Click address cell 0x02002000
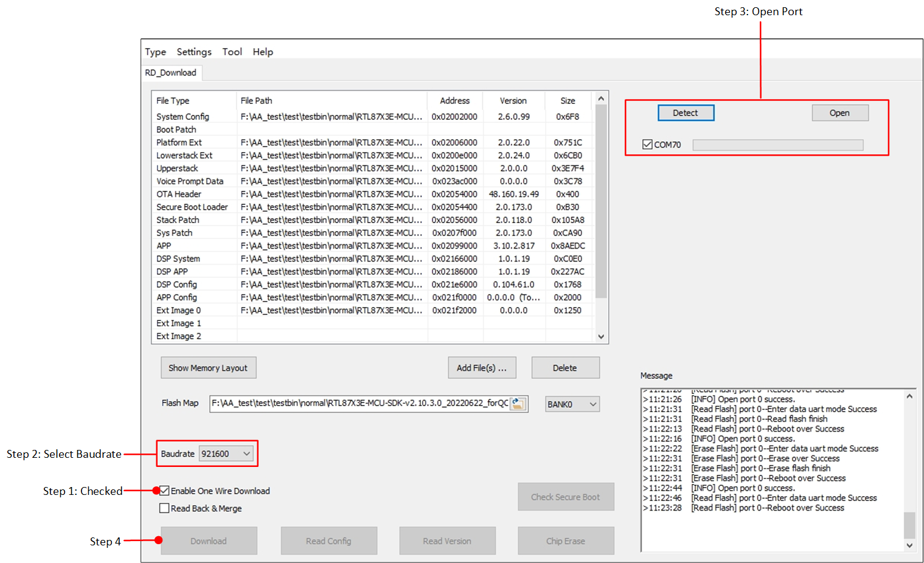The width and height of the screenshot is (924, 563). click(454, 117)
